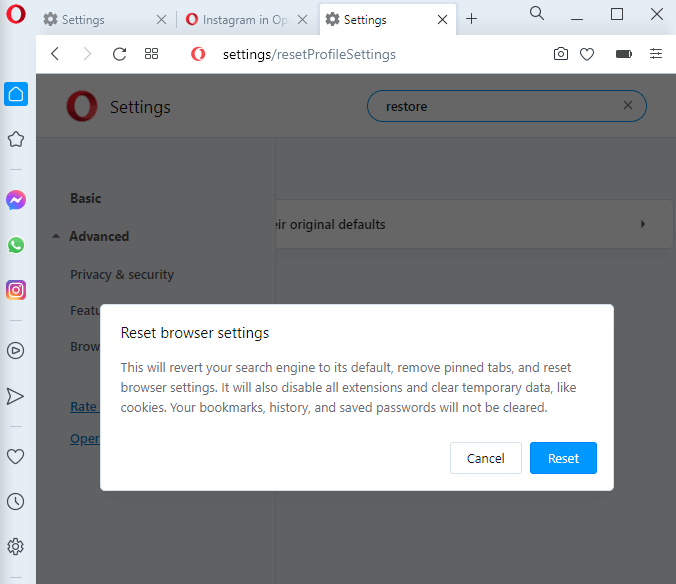The height and width of the screenshot is (584, 676).
Task: Open WhatsApp in the sidebar
Action: (16, 245)
